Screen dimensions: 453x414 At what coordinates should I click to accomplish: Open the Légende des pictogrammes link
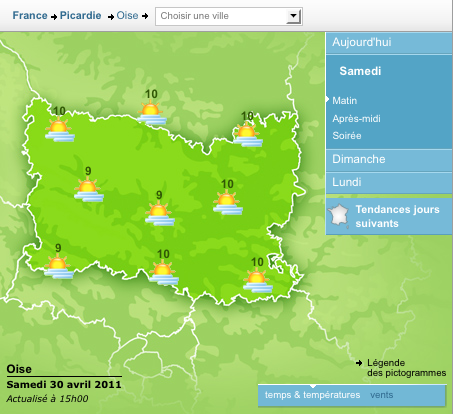[x=406, y=368]
